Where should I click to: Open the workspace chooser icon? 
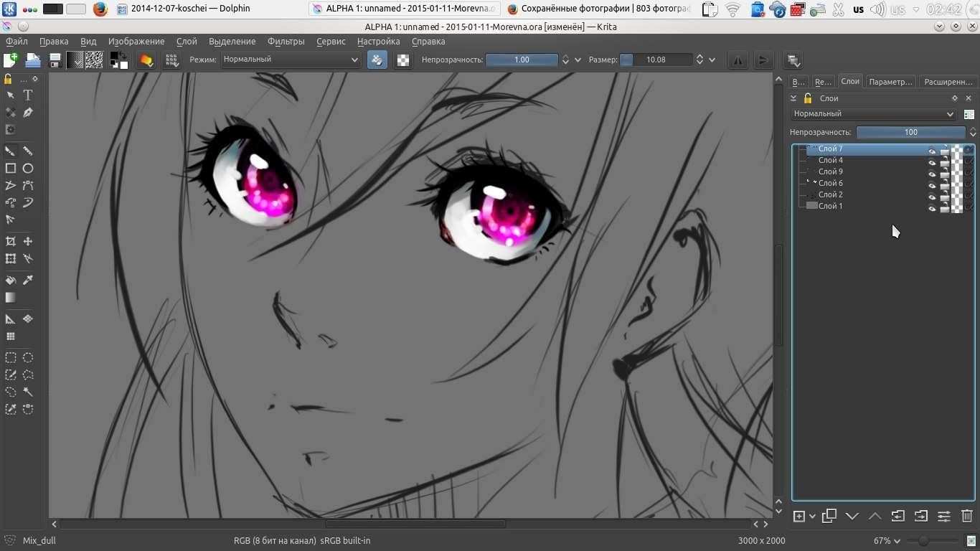click(793, 60)
